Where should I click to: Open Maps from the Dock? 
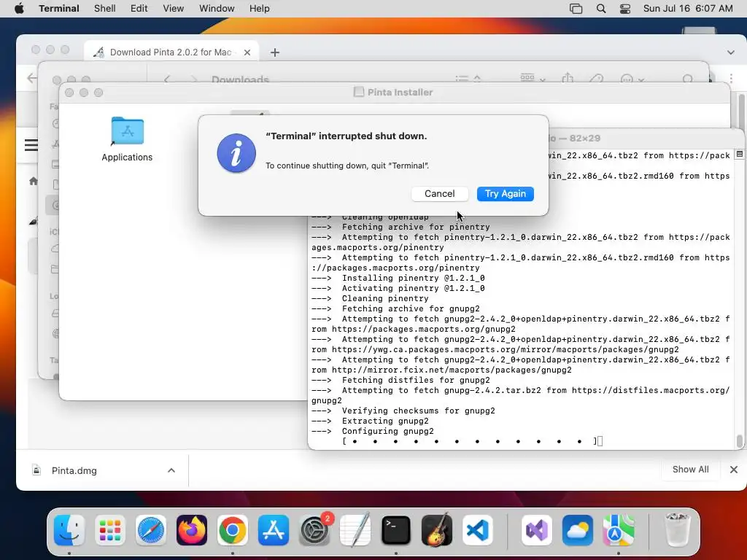click(619, 530)
